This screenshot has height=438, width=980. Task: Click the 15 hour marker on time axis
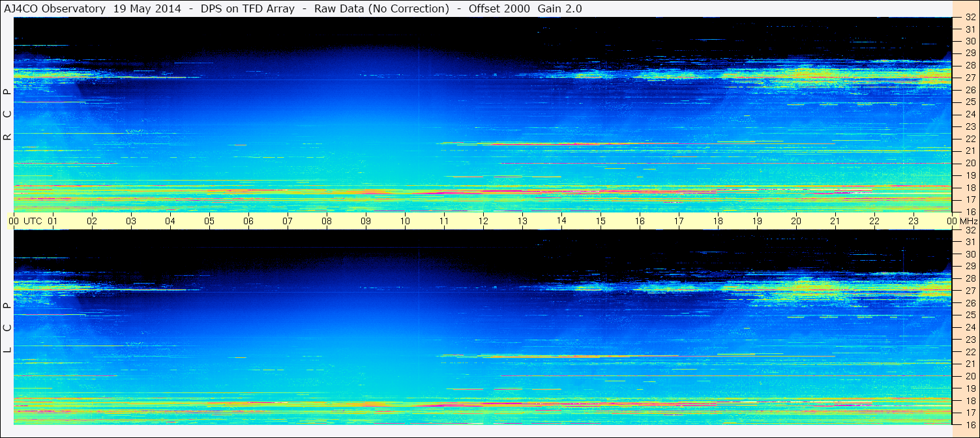coord(601,221)
